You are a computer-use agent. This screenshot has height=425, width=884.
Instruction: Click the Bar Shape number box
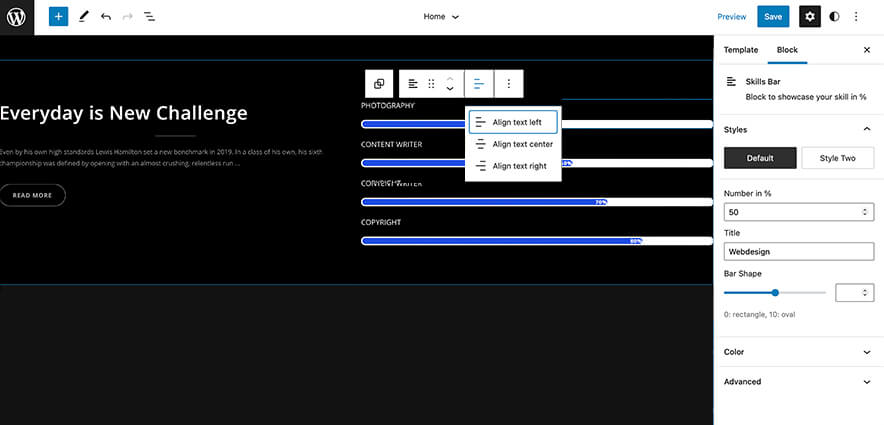click(855, 293)
